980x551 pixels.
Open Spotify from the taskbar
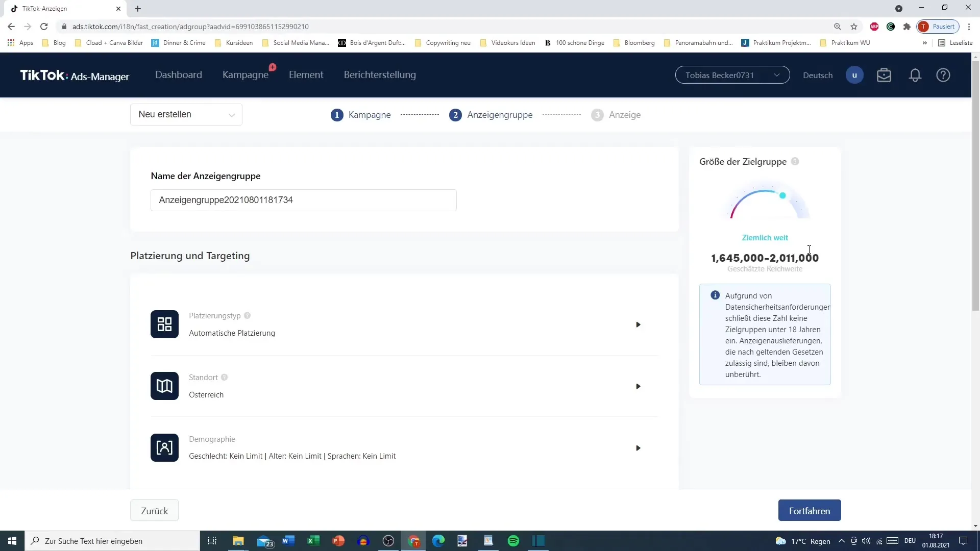click(513, 541)
